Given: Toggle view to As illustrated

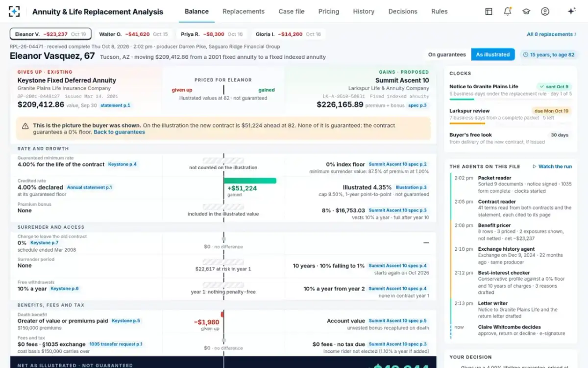Looking at the screenshot, I should point(493,54).
